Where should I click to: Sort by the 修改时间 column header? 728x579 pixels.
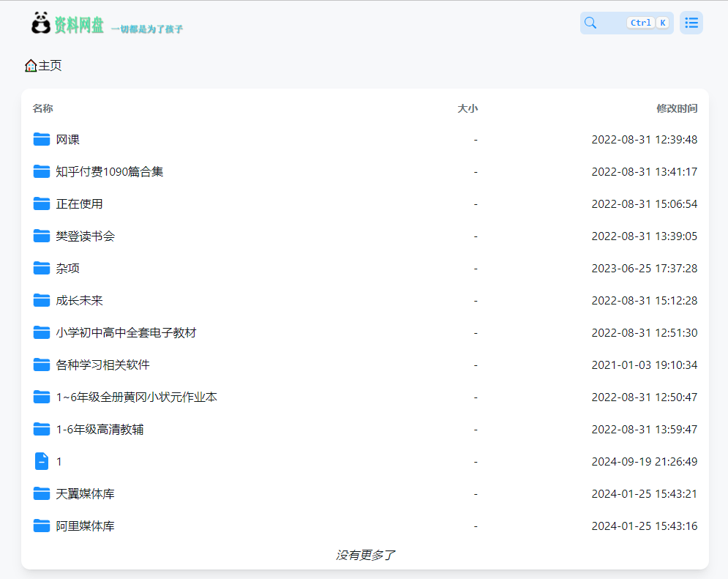[x=677, y=108]
